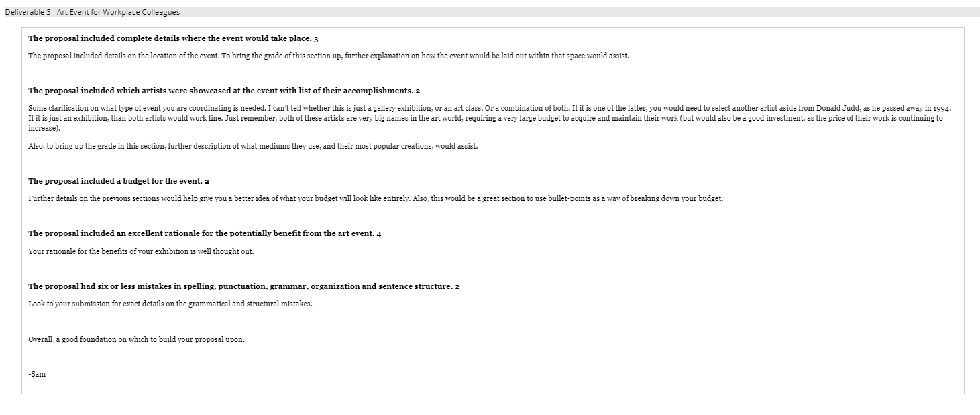Select the heading about where event takes place
The width and height of the screenshot is (980, 415).
173,38
